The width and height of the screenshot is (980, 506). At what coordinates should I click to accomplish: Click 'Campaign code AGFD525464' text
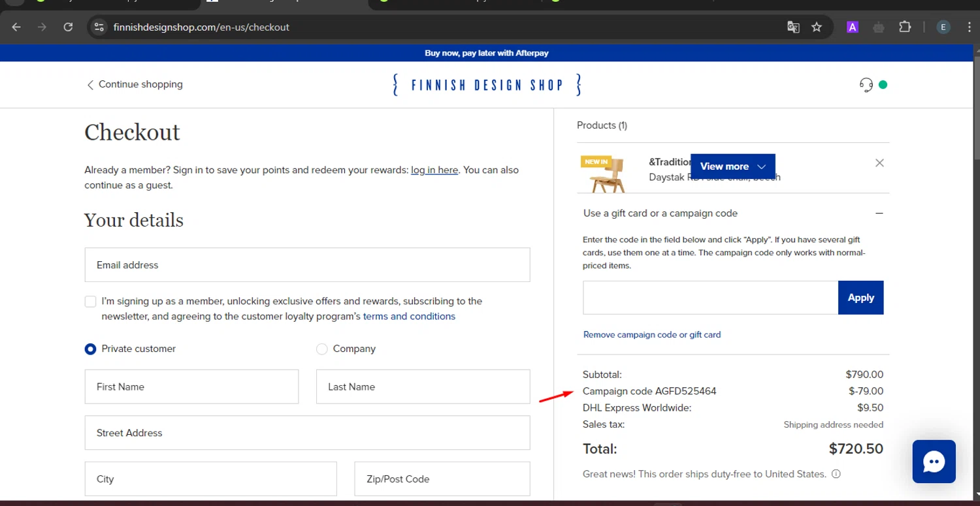[649, 391]
